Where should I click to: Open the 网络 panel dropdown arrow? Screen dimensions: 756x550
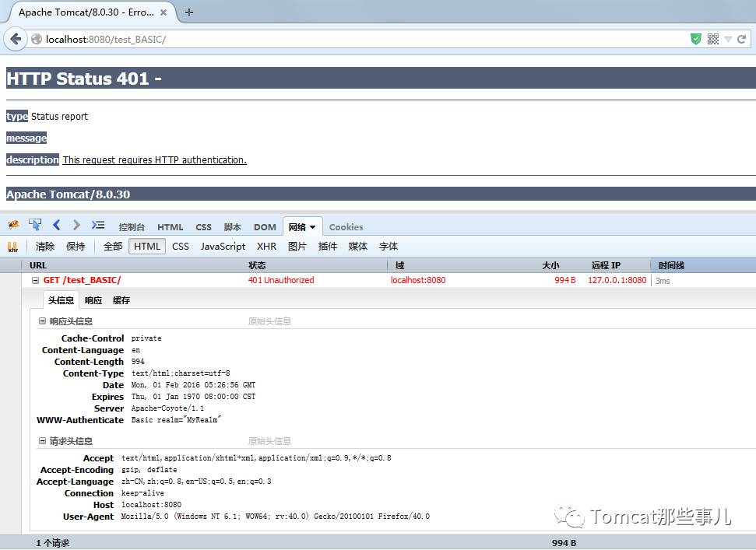[313, 227]
